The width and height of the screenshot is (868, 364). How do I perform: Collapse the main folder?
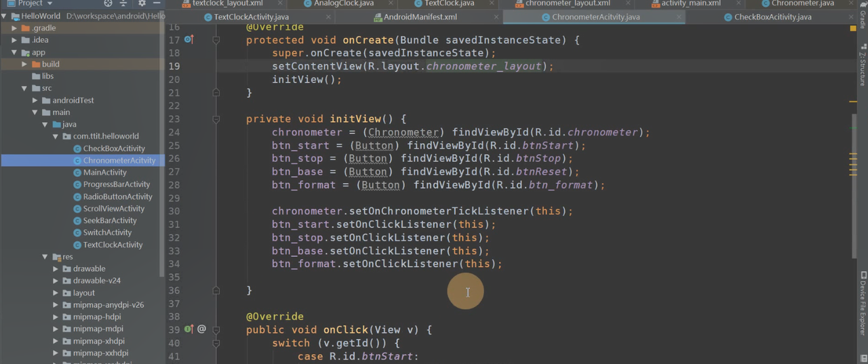tap(35, 113)
